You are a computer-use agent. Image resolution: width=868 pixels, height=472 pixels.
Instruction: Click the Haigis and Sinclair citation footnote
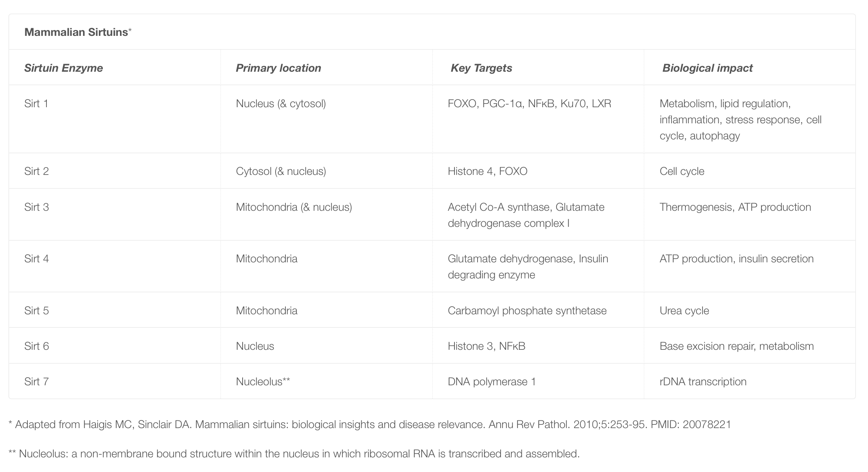click(x=370, y=424)
